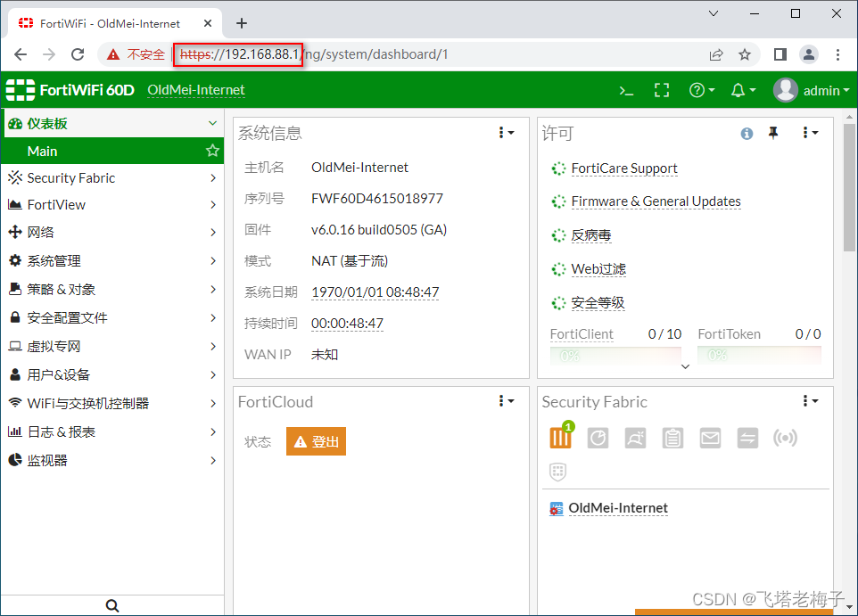The height and width of the screenshot is (616, 858).
Task: Open the 许可 widget options menu
Action: (x=810, y=133)
